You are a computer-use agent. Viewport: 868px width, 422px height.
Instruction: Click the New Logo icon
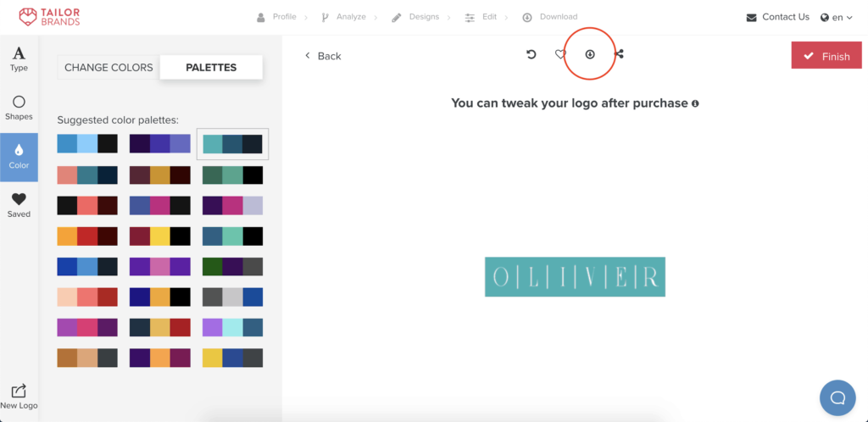tap(19, 397)
